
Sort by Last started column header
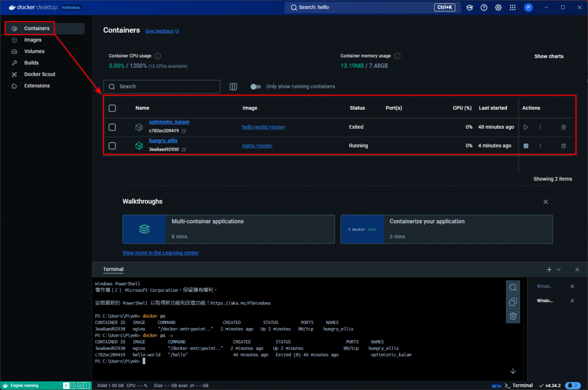click(x=493, y=108)
